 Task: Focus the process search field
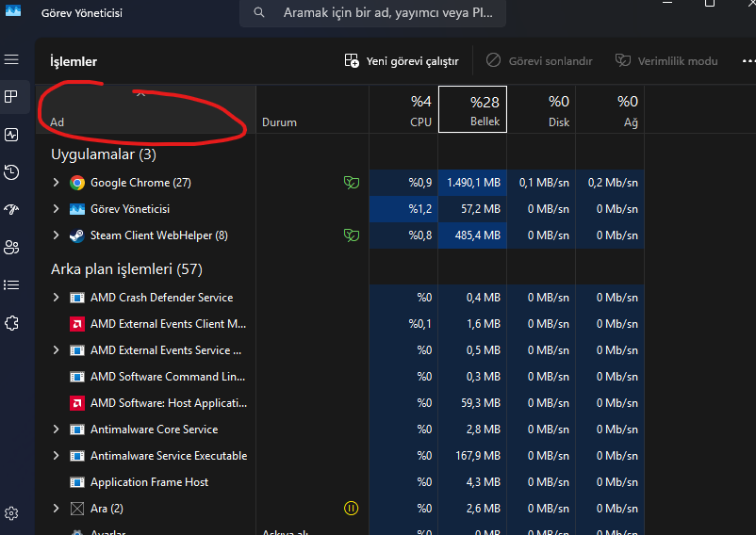(372, 12)
